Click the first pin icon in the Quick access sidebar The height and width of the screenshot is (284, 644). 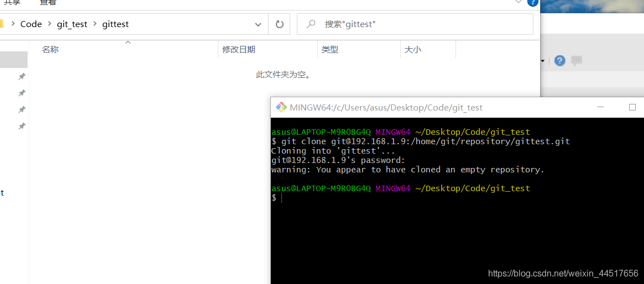coord(22,76)
